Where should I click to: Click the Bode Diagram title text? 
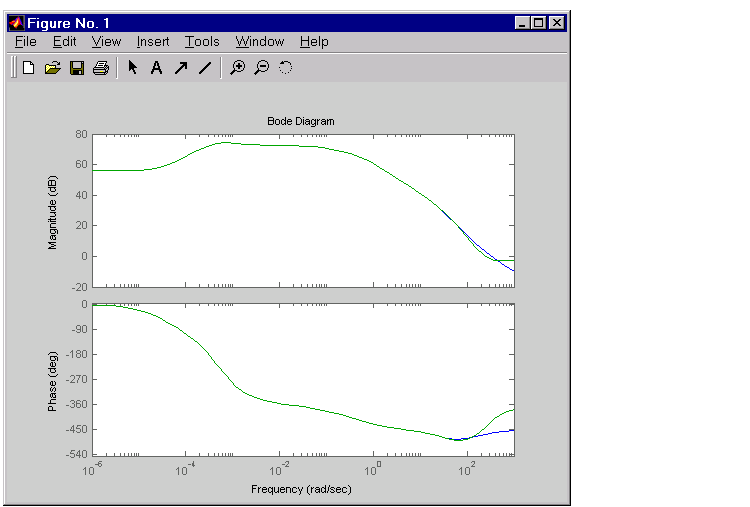coord(301,121)
